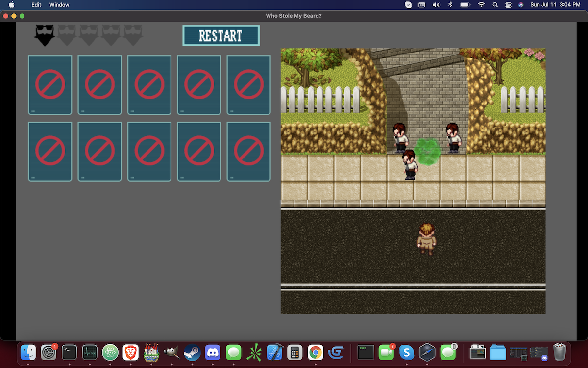The width and height of the screenshot is (588, 368).
Task: Click the green smoke cloud in scene
Action: pos(427,152)
